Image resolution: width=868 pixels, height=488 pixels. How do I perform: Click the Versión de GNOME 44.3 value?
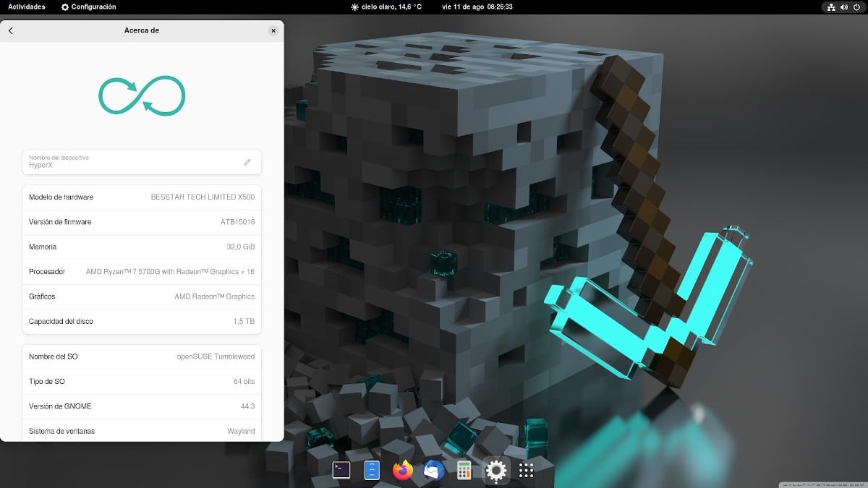coord(248,406)
